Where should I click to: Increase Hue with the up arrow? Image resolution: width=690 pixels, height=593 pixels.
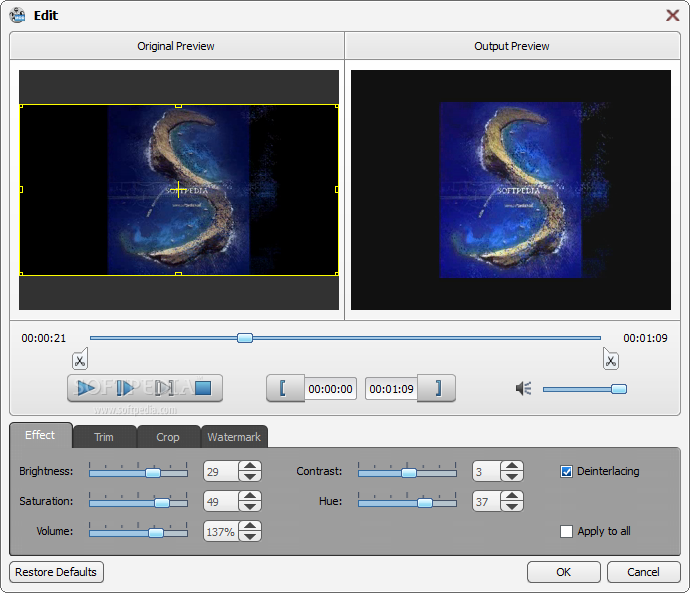(x=512, y=496)
